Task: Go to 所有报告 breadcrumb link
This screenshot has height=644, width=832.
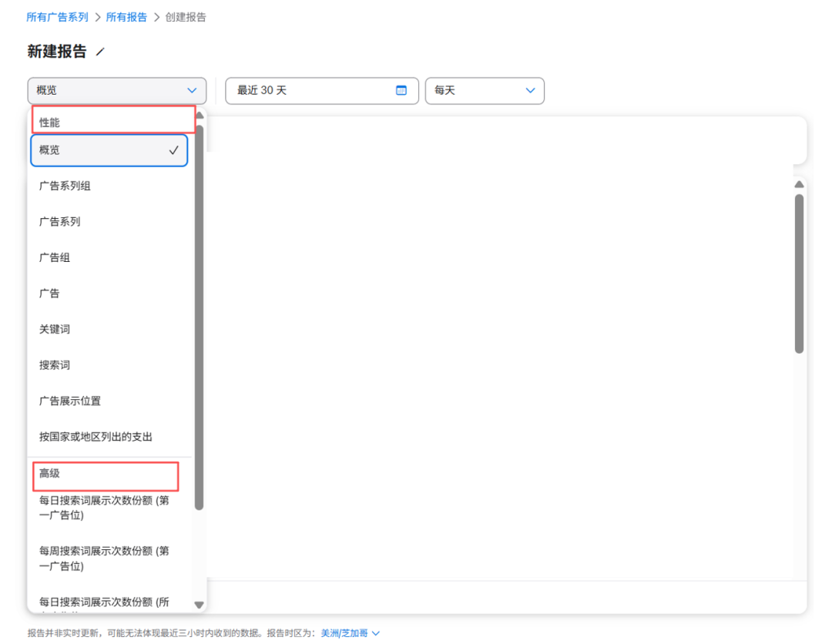Action: (x=126, y=17)
